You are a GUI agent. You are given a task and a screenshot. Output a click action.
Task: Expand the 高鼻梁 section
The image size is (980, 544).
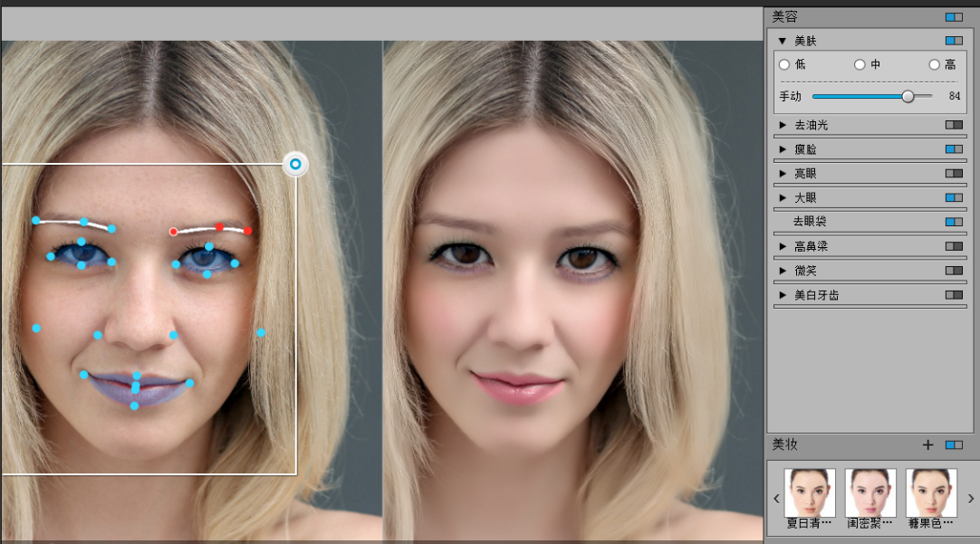(783, 246)
